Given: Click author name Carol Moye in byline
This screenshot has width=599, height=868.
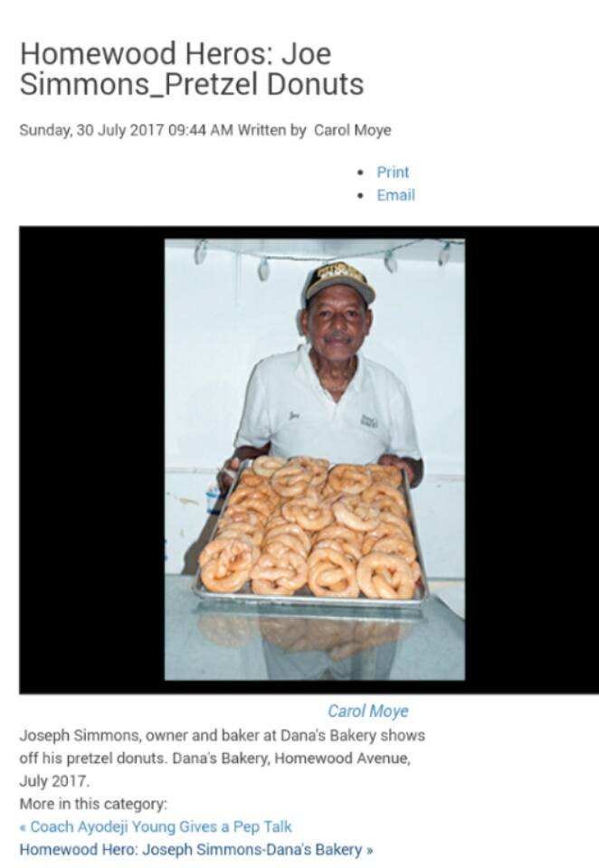Looking at the screenshot, I should [x=352, y=130].
